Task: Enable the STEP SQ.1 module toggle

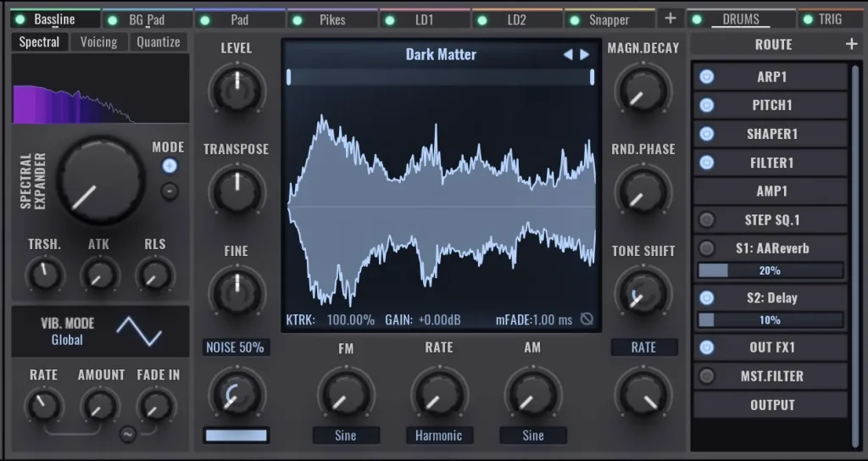Action: point(706,220)
